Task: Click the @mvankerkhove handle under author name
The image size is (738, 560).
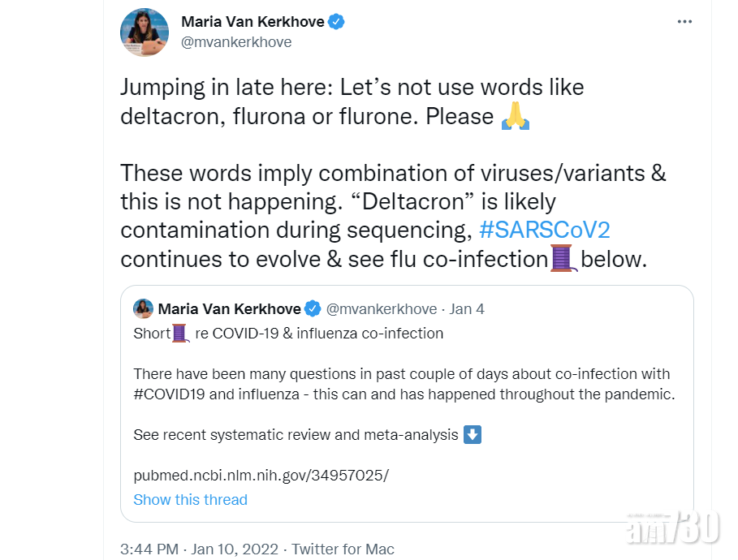Action: pos(236,42)
